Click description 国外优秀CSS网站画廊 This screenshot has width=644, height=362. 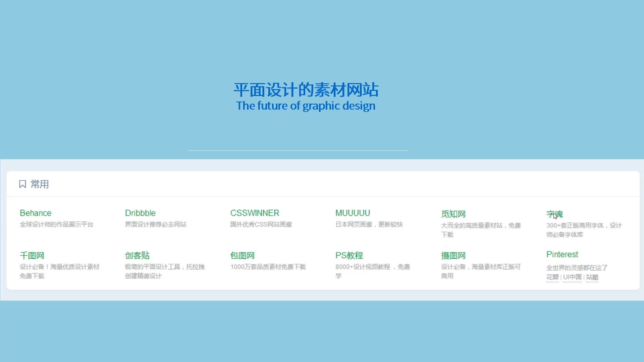click(261, 225)
